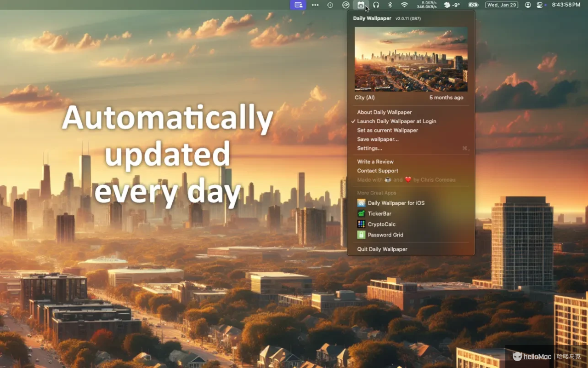588x368 pixels.
Task: Click the network speed monitor readout
Action: click(x=427, y=5)
